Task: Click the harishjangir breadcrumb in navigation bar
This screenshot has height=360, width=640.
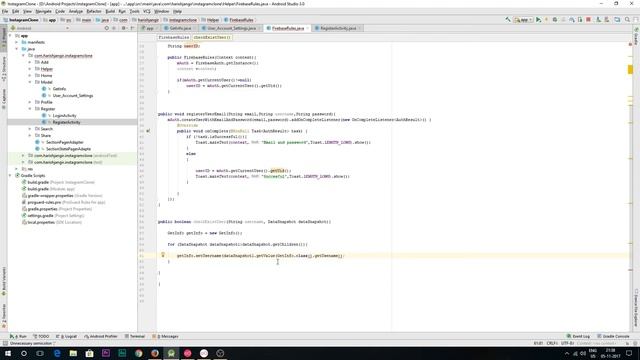Action: 145,20
